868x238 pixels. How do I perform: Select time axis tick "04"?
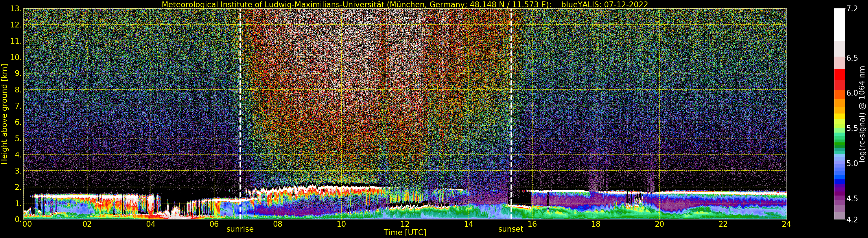tap(151, 224)
